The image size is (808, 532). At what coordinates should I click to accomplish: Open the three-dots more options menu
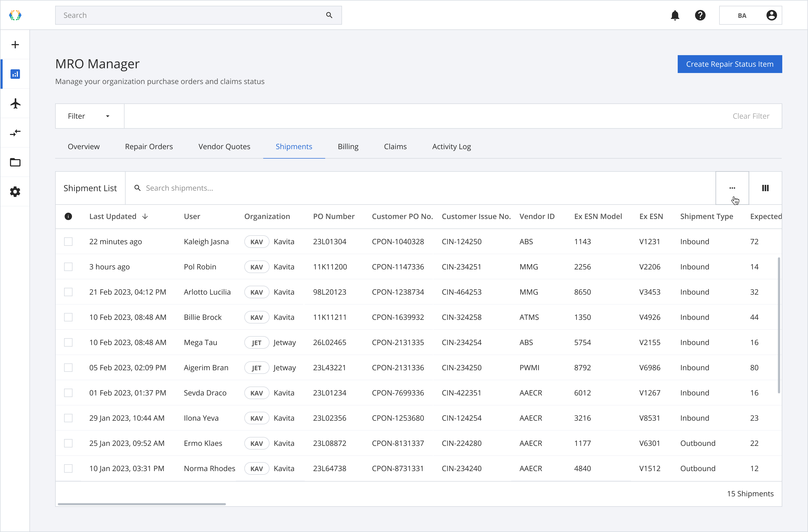pos(732,188)
